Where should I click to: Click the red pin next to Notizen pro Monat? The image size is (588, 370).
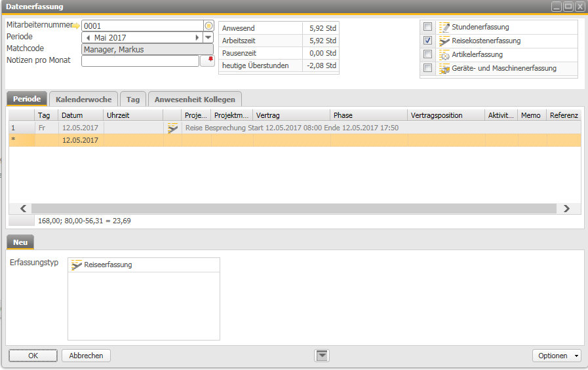pyautogui.click(x=210, y=60)
